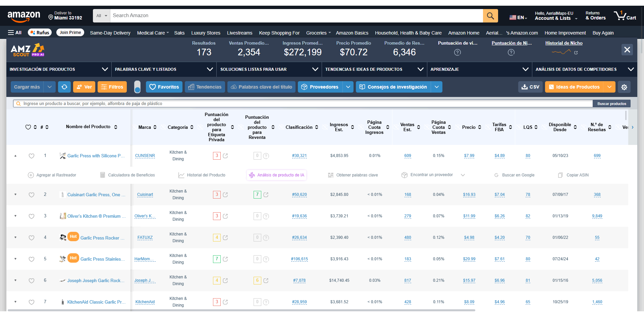Click Agregar al Rastreador plus icon
644x317 pixels.
coord(31,175)
